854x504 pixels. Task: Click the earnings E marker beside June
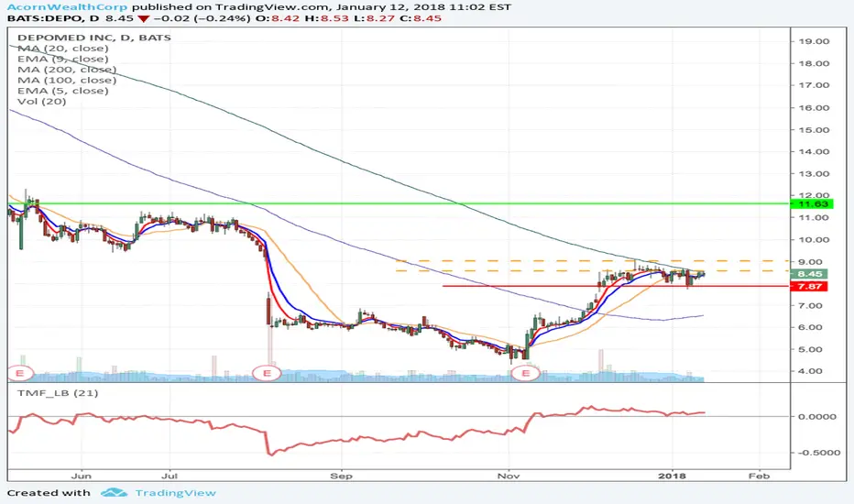point(21,373)
